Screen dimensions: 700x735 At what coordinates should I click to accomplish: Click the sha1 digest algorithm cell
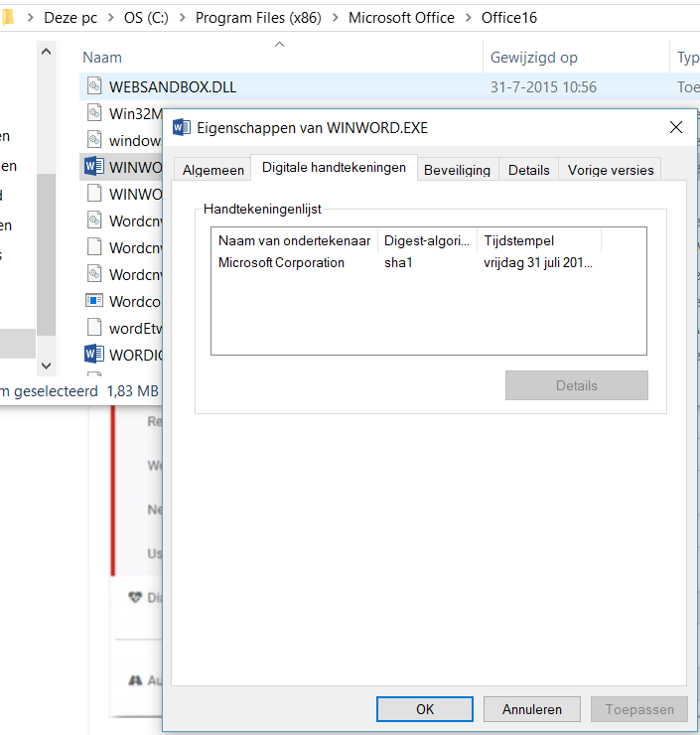click(x=398, y=262)
